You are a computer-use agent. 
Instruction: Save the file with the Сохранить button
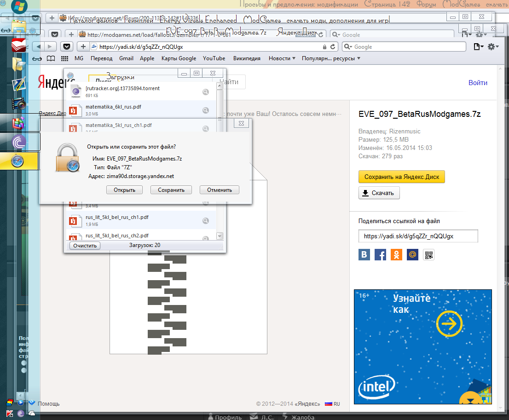[x=171, y=190]
